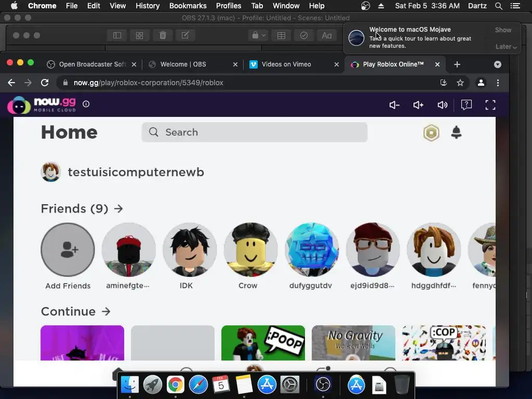Open friend IDK avatar

[x=190, y=250]
